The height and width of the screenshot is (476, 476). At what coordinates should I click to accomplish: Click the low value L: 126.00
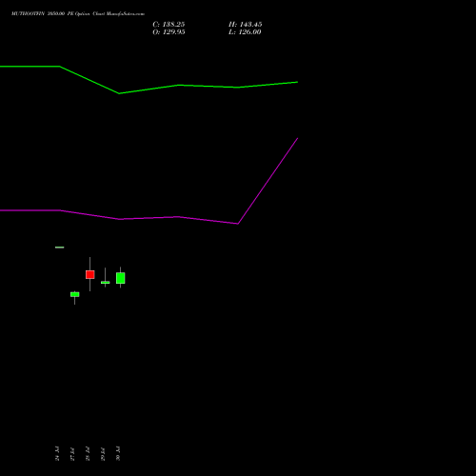pyautogui.click(x=245, y=32)
